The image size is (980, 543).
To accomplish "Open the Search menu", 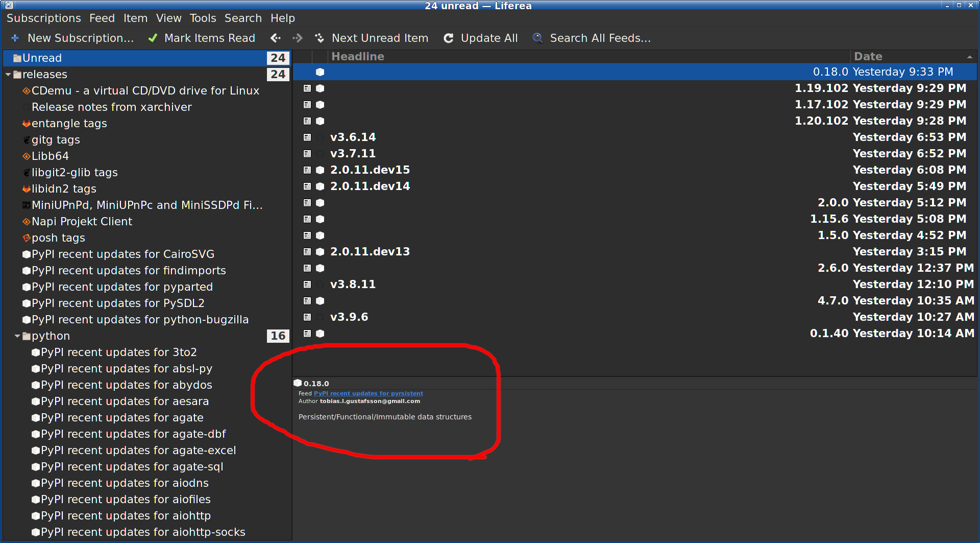I will coord(243,18).
